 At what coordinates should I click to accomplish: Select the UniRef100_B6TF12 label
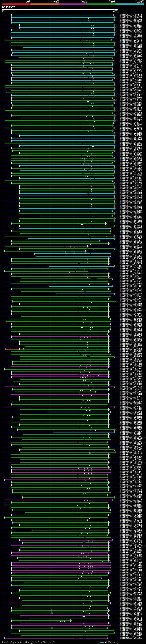tap(131, 387)
